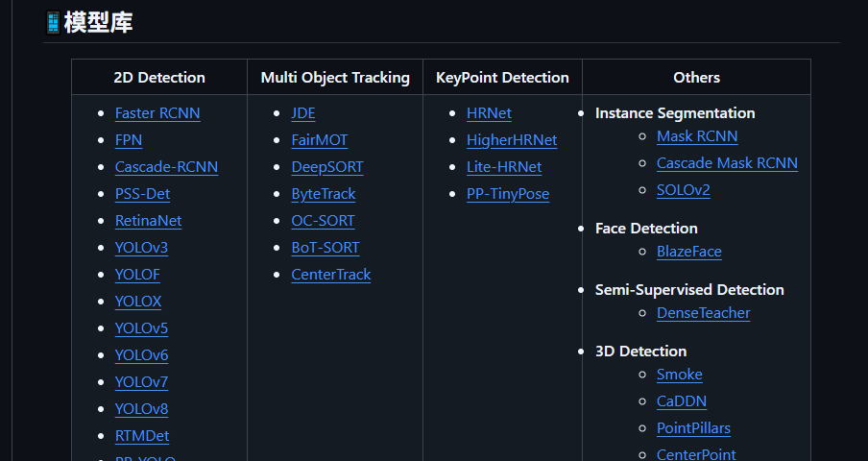Select the CenterTrack link
Image resolution: width=868 pixels, height=461 pixels.
331,275
